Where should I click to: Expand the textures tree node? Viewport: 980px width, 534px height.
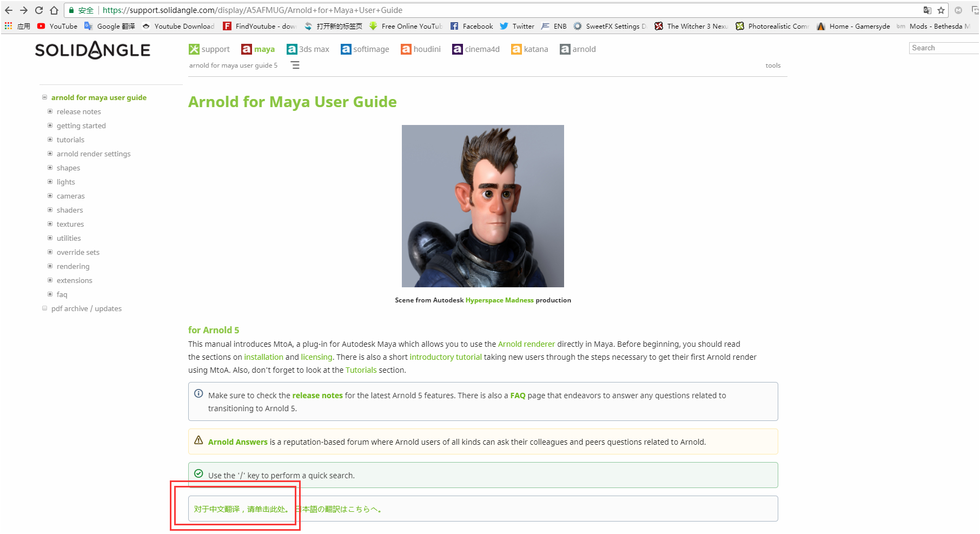50,224
